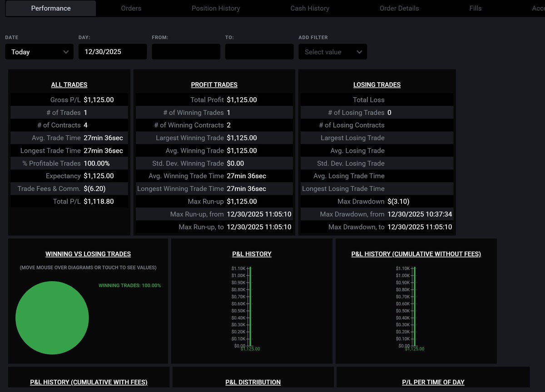Open the WINNING VS LOSING TRADES heading
Image resolution: width=545 pixels, height=392 pixels.
pyautogui.click(x=88, y=254)
